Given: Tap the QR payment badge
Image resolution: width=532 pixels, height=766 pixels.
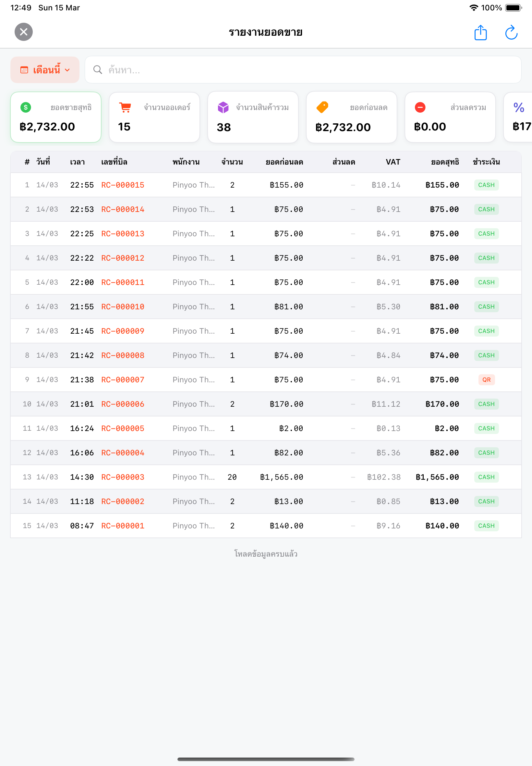Looking at the screenshot, I should coord(486,380).
